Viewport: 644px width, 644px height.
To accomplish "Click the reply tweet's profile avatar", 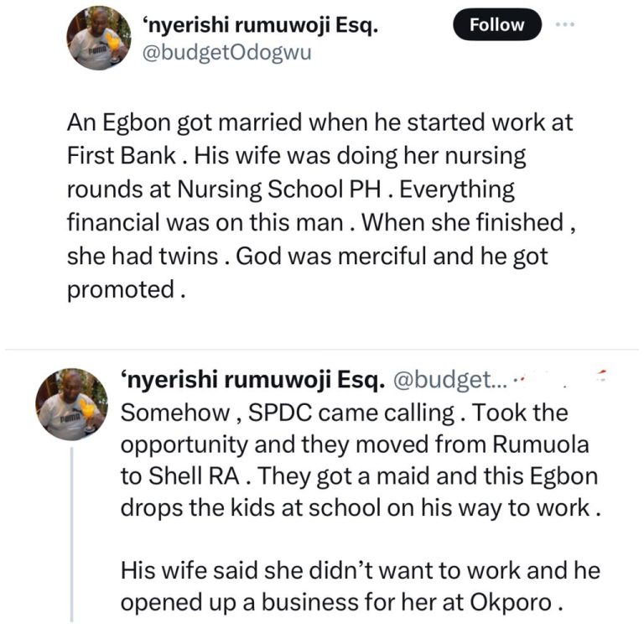I will coord(71,404).
